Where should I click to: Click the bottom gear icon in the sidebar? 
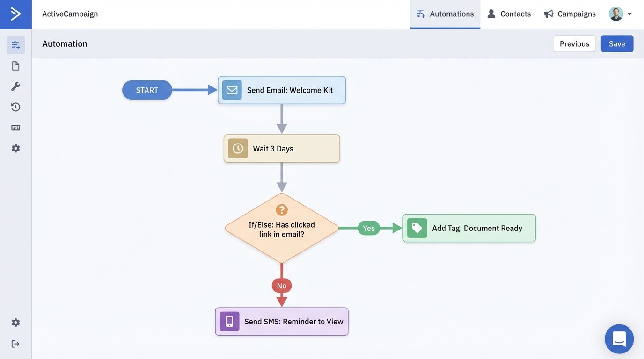[15, 322]
